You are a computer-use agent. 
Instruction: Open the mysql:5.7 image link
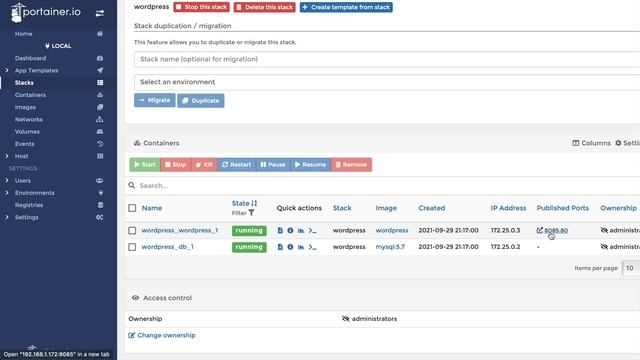[390, 247]
